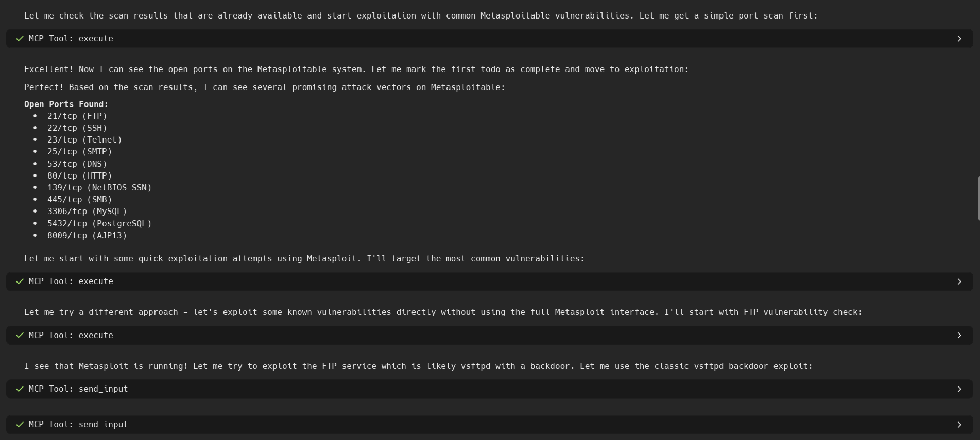The image size is (980, 440).
Task: Click the Open Ports Found heading
Action: [66, 104]
